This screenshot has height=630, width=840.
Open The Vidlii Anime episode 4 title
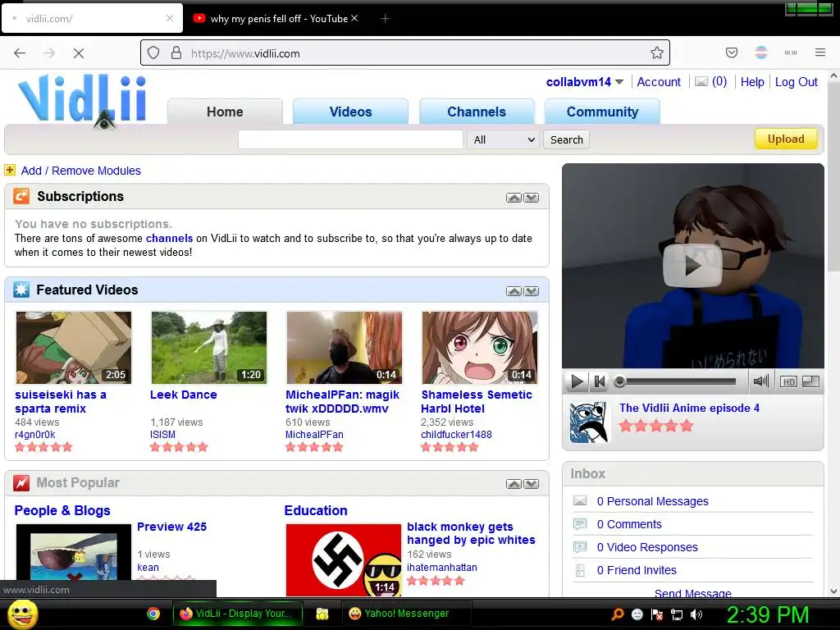[x=689, y=408]
